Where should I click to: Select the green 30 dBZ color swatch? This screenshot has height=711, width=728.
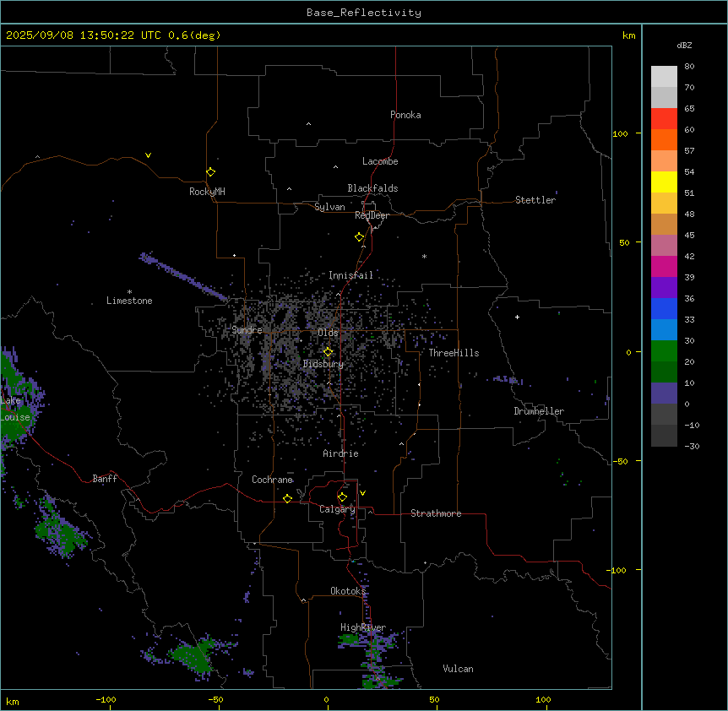click(x=664, y=351)
